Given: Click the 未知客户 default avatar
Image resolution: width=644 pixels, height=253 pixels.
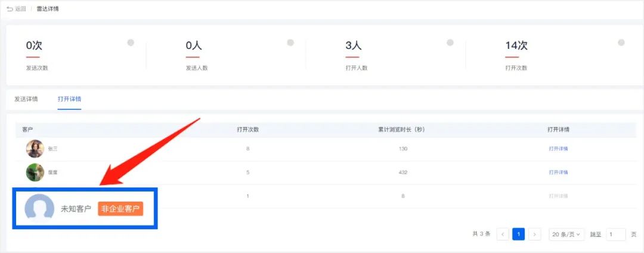Looking at the screenshot, I should [39, 208].
